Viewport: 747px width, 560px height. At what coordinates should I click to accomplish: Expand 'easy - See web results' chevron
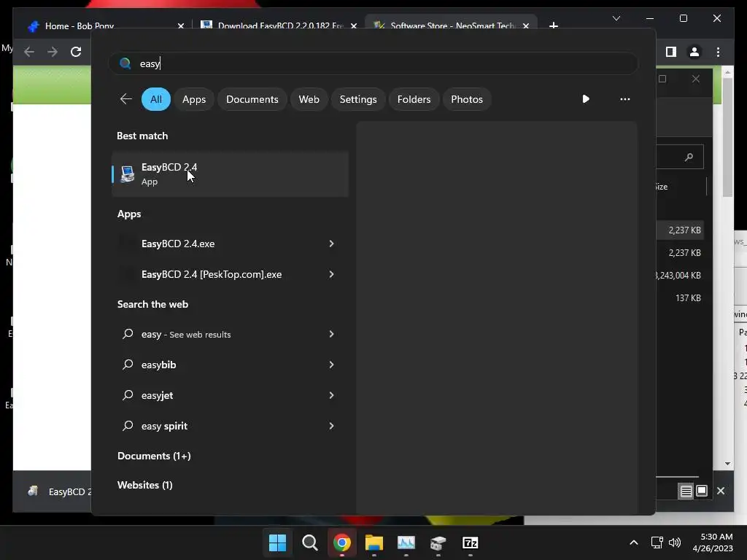coord(332,334)
